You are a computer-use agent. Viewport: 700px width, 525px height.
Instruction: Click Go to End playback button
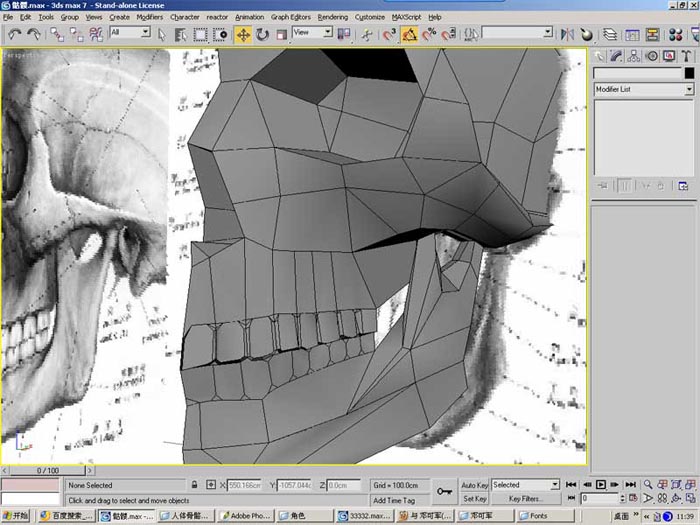[x=630, y=484]
